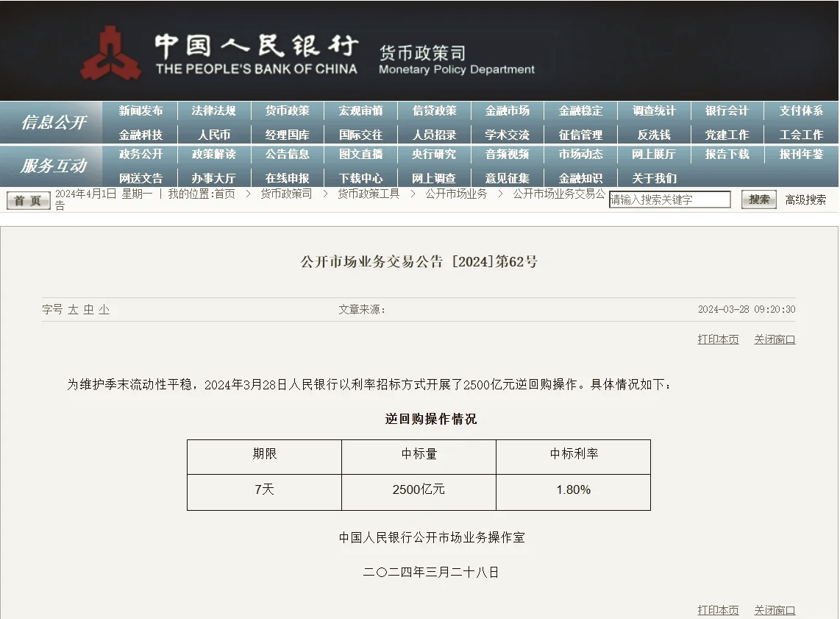Open the 货币政策 menu item
The image size is (840, 619).
pyautogui.click(x=287, y=111)
